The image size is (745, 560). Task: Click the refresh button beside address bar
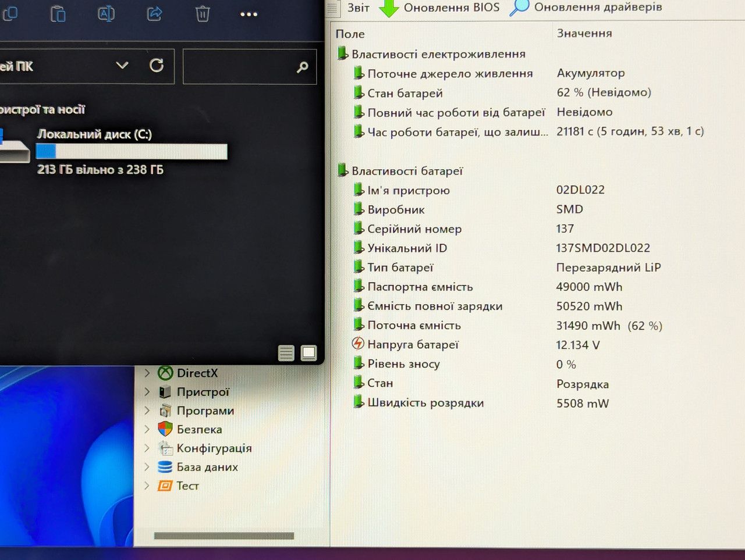click(x=157, y=66)
